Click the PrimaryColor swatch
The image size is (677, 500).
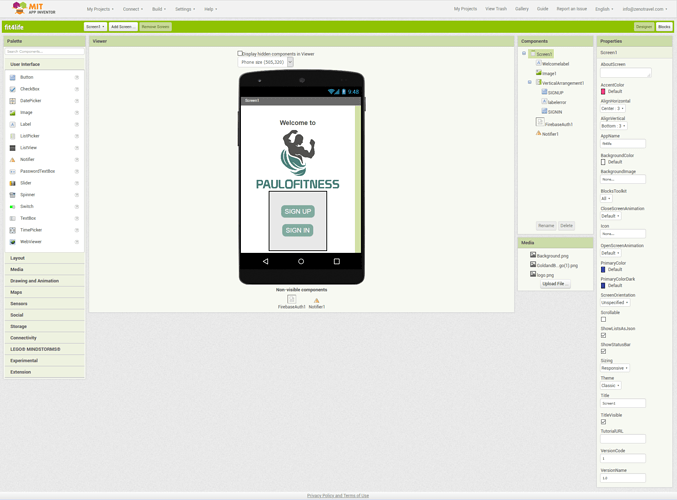pyautogui.click(x=603, y=269)
